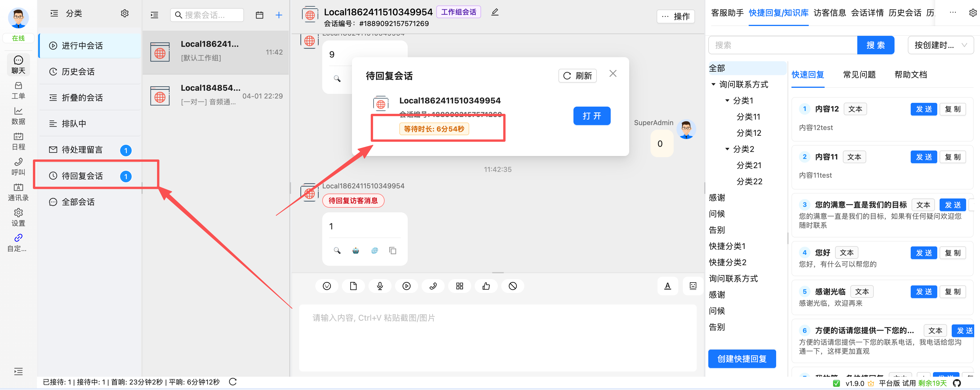
Task: Toggle the 在线 online status badge
Action: [18, 38]
